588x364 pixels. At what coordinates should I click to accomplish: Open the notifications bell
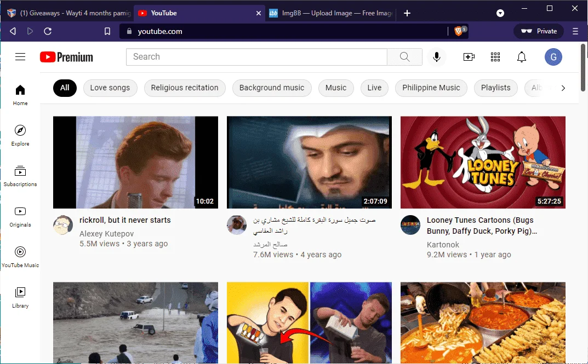coord(522,57)
